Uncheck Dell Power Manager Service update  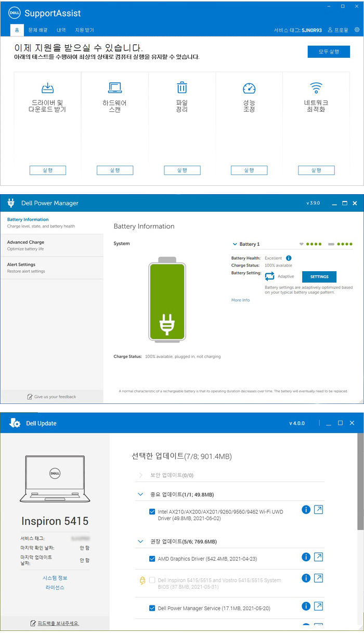(152, 608)
